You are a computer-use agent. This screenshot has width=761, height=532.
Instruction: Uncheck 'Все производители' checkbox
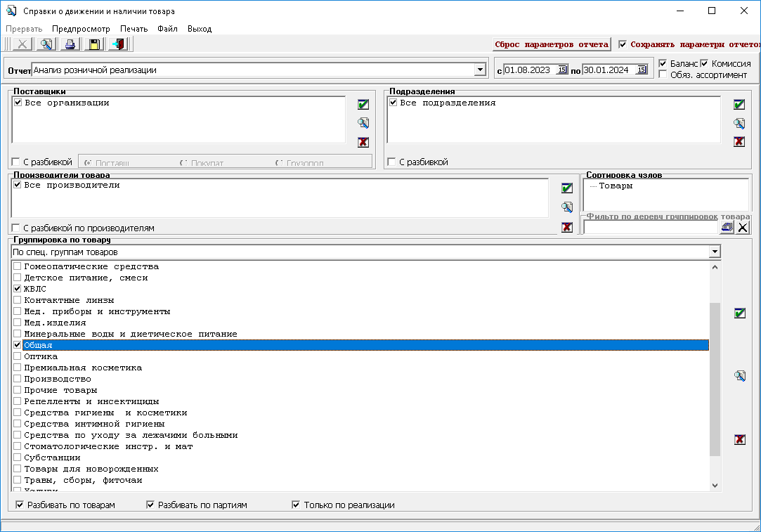pos(18,184)
